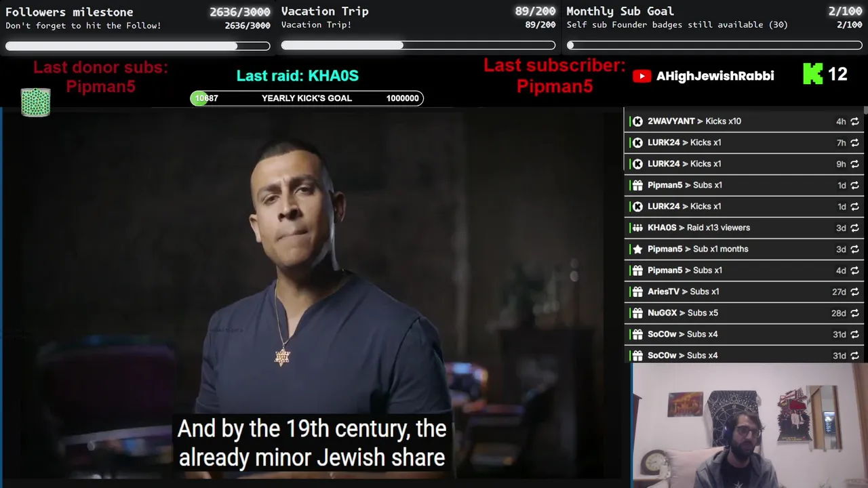Click the Kick count number '12'

837,74
